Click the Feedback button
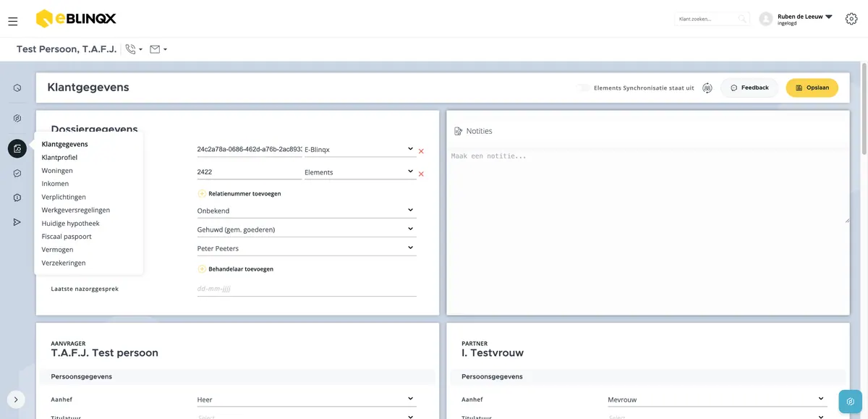868x419 pixels. click(749, 88)
